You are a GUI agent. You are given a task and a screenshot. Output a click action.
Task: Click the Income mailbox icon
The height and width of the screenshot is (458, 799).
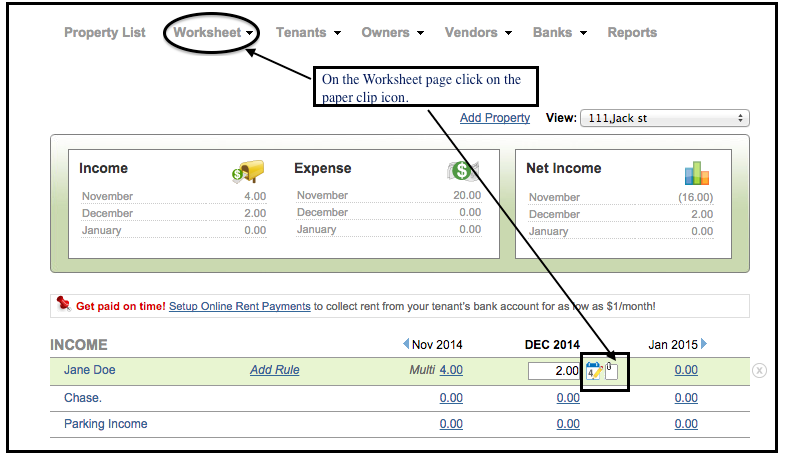tap(248, 172)
